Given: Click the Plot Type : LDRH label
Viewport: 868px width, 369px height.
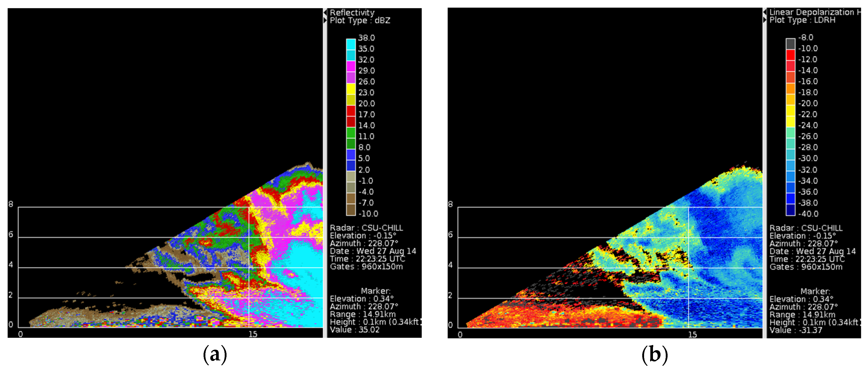Looking at the screenshot, I should [802, 20].
